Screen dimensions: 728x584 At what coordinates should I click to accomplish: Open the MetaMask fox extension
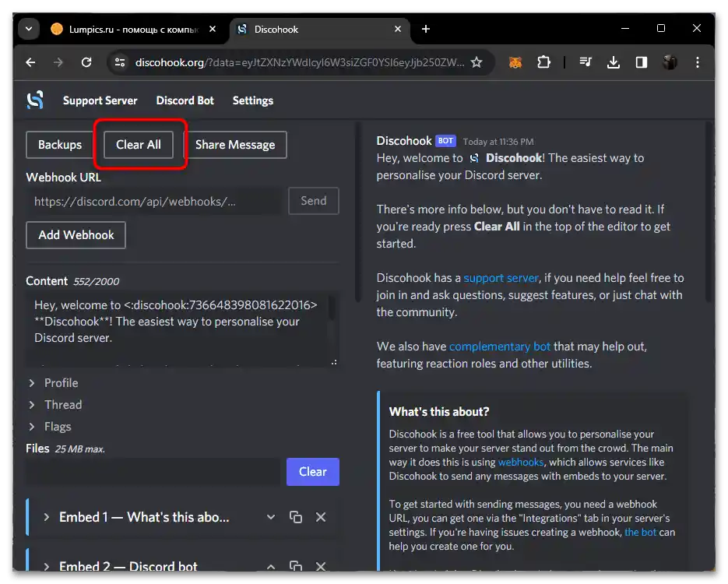515,62
